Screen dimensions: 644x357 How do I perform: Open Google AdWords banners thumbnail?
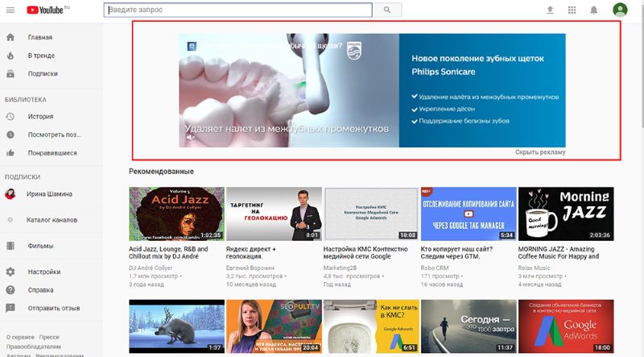coord(566,326)
